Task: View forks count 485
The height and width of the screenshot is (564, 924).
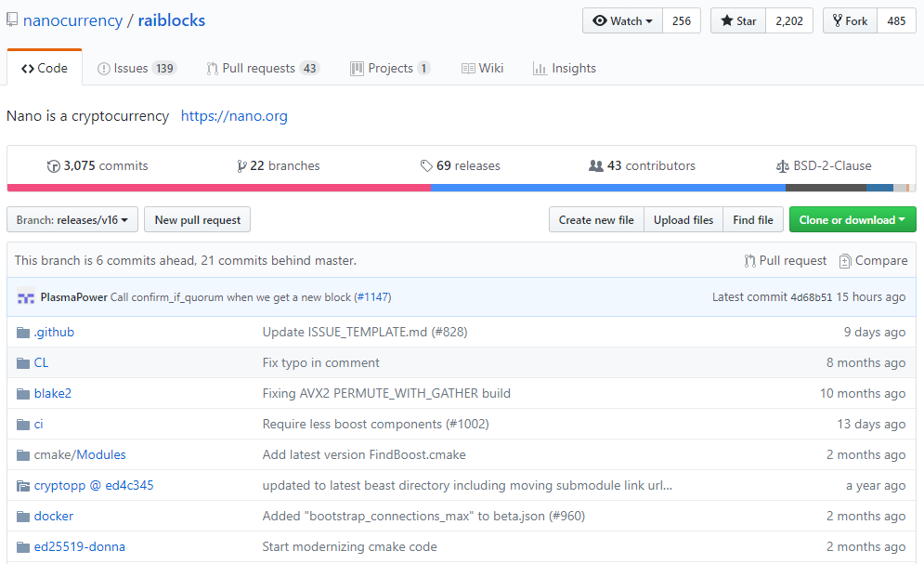Action: 896,20
